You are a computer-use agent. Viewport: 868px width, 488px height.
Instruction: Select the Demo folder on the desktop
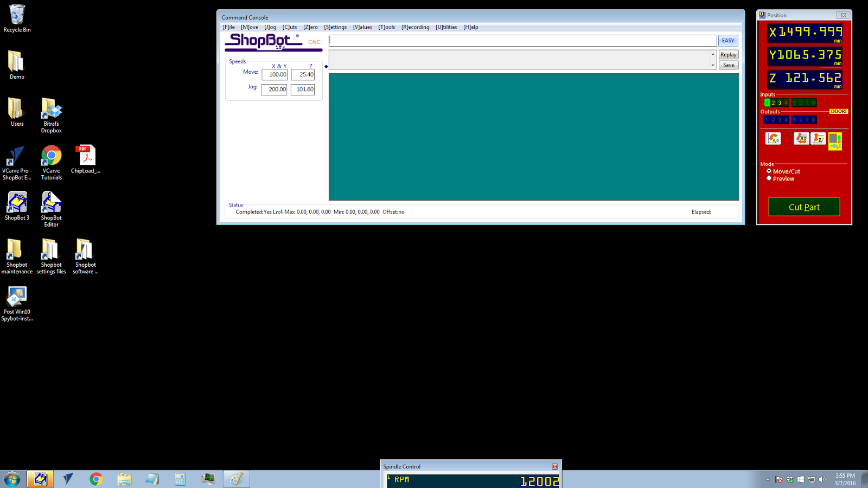[17, 65]
